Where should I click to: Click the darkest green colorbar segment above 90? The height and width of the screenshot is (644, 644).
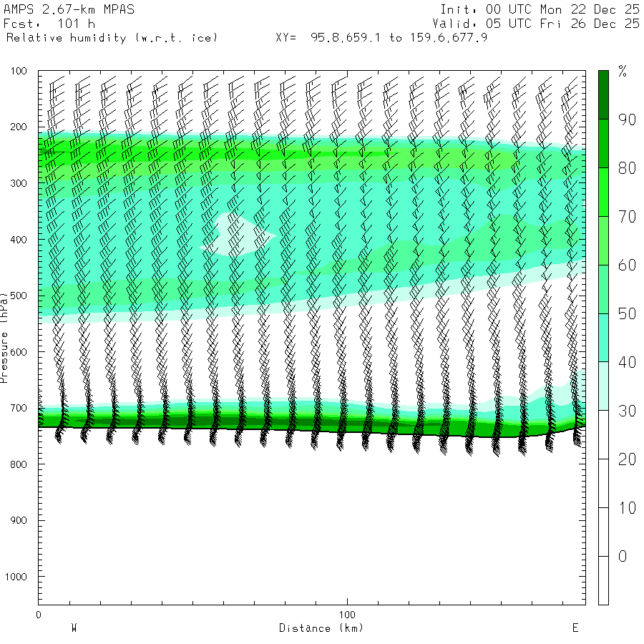[603, 95]
